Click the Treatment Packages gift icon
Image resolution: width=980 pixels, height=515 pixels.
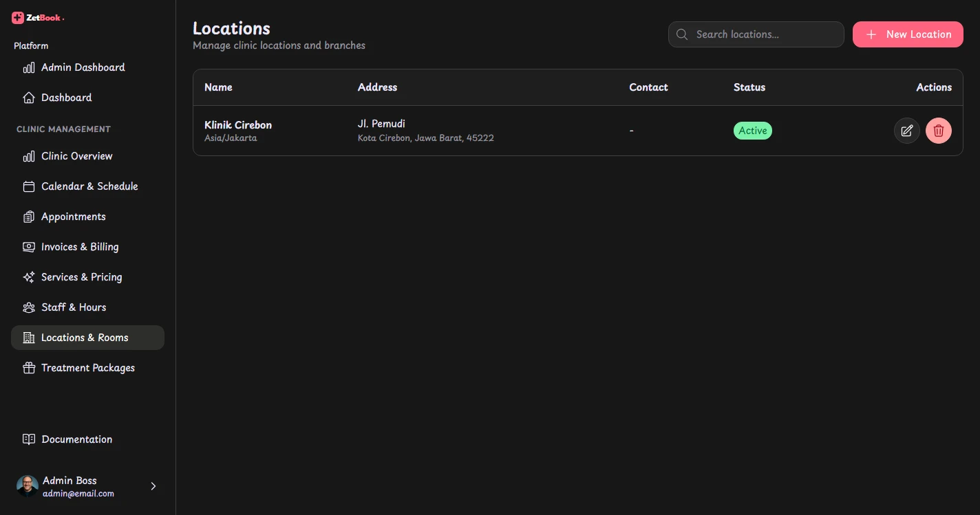click(29, 368)
